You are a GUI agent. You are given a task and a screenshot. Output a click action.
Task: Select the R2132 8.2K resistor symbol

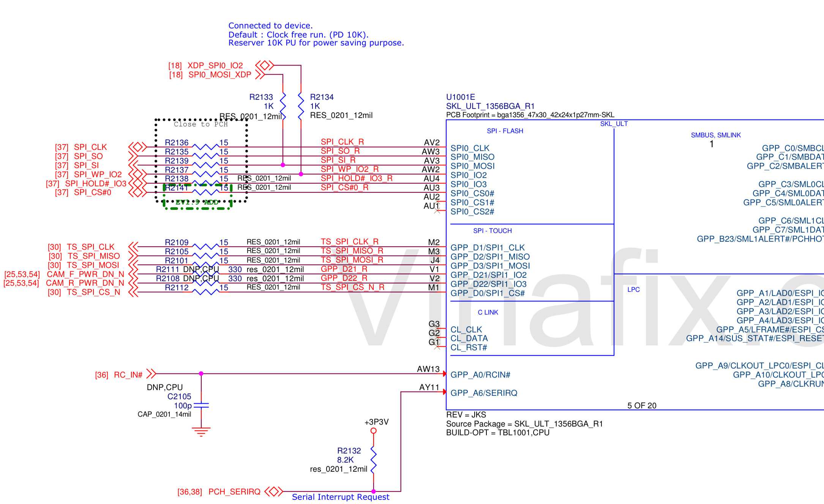point(373,460)
